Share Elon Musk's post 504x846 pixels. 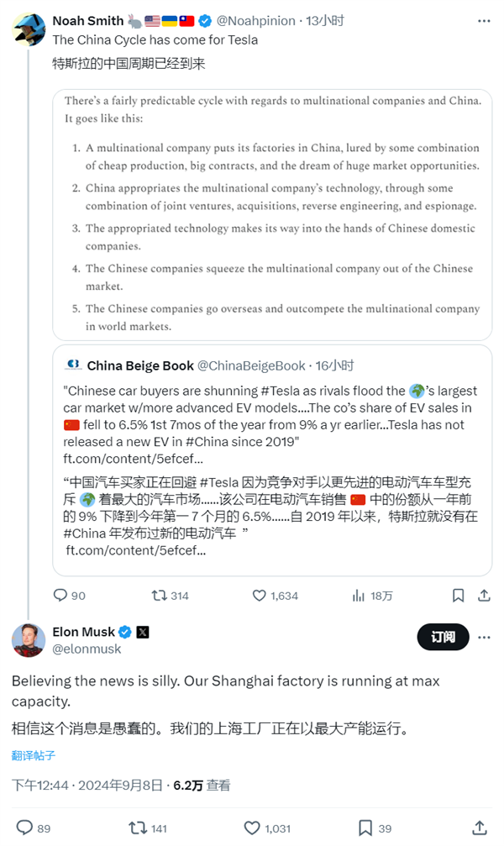[x=480, y=828]
